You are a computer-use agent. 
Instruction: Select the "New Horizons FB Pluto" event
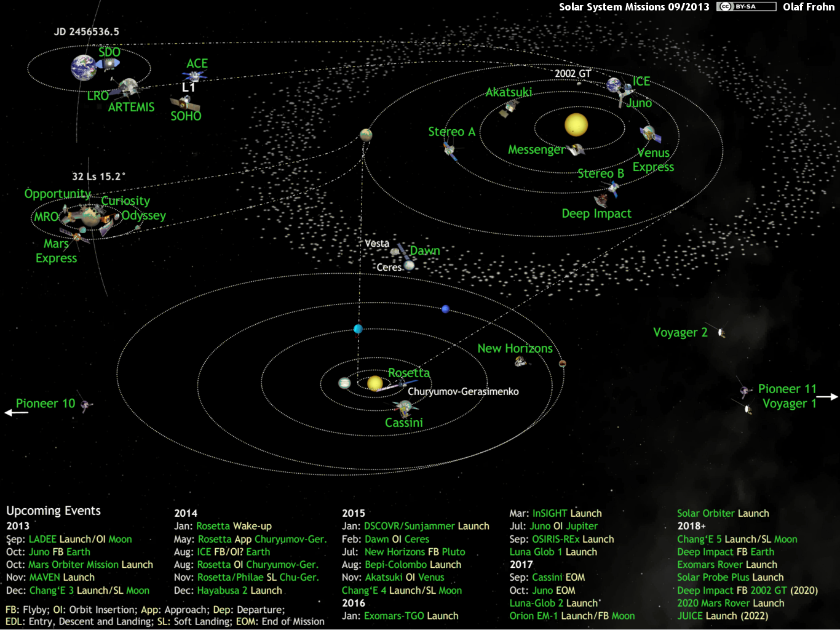[415, 552]
